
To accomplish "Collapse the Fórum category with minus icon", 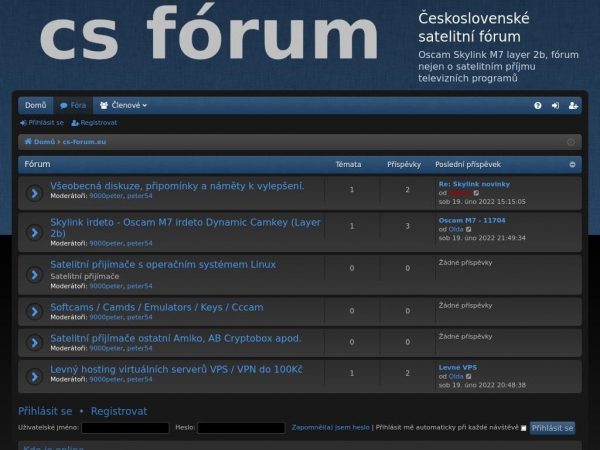I will pyautogui.click(x=572, y=165).
